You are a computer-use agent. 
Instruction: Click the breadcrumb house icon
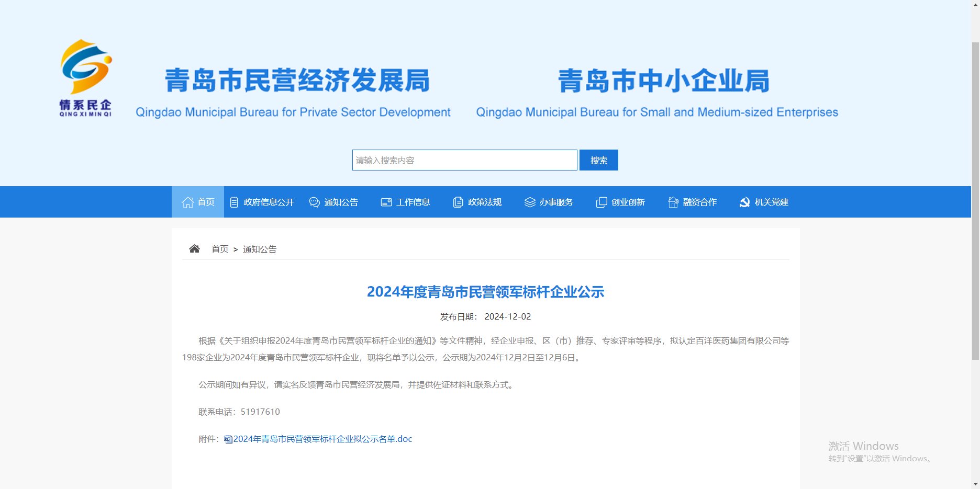coord(194,249)
